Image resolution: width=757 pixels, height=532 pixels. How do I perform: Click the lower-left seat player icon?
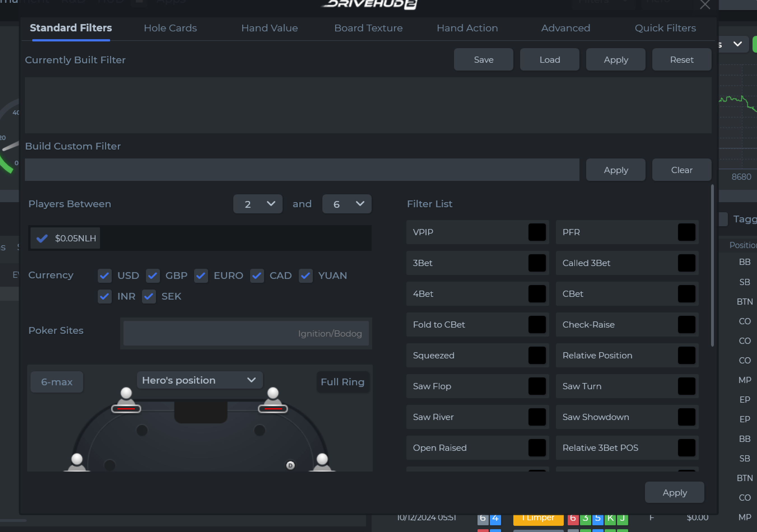click(x=77, y=462)
